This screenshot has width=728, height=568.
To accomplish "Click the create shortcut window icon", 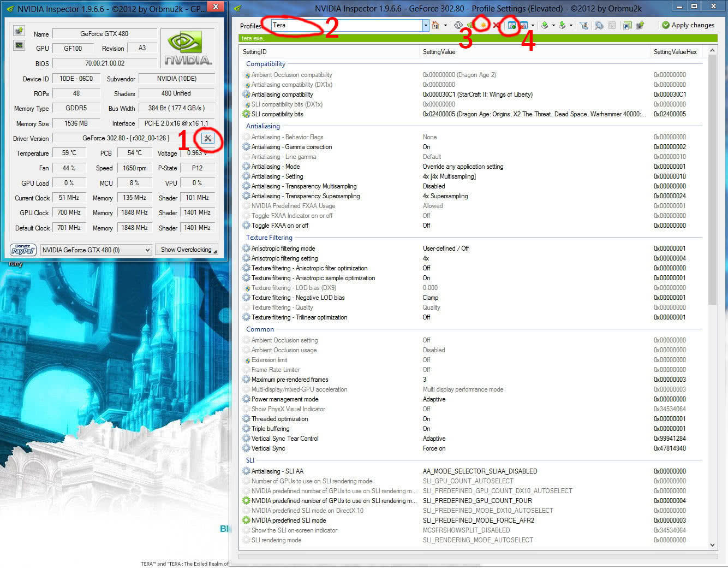I will [x=627, y=25].
